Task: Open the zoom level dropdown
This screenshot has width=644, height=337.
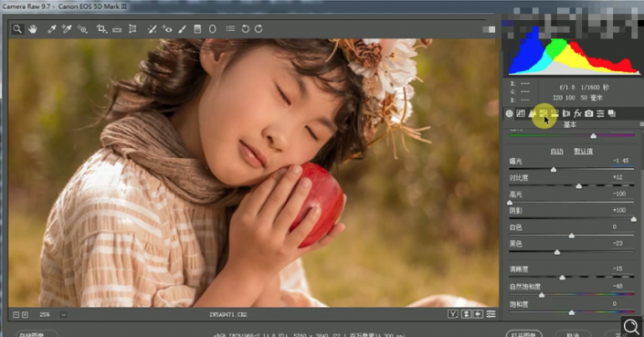Action: [63, 315]
